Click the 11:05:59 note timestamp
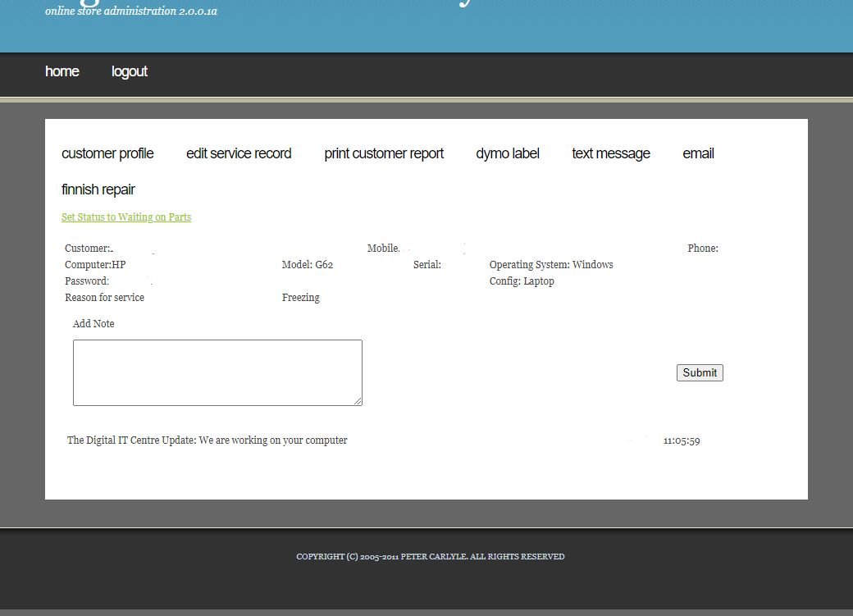This screenshot has width=853, height=616. coord(682,441)
